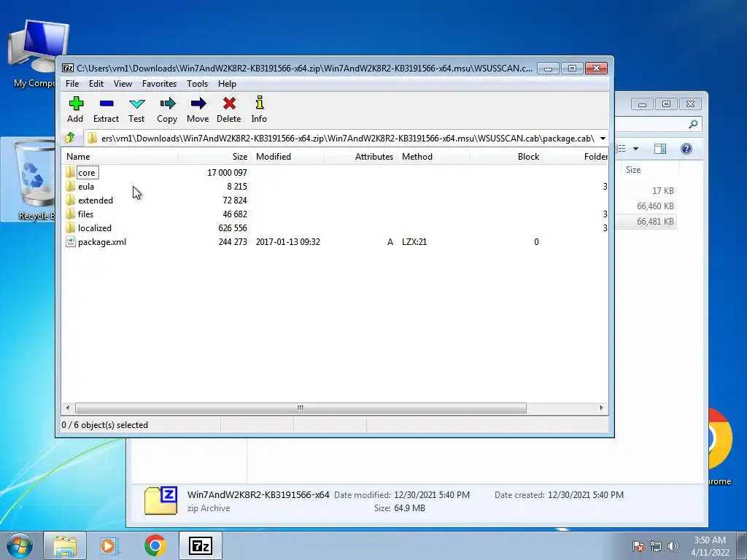Click the horizontal scrollbar thumb
The image size is (747, 560).
pyautogui.click(x=301, y=408)
